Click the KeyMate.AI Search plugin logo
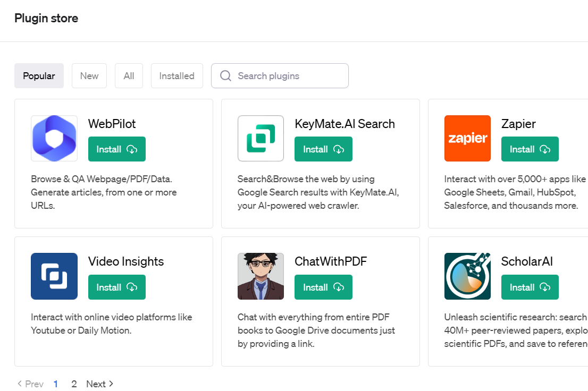The image size is (588, 391). (x=261, y=138)
